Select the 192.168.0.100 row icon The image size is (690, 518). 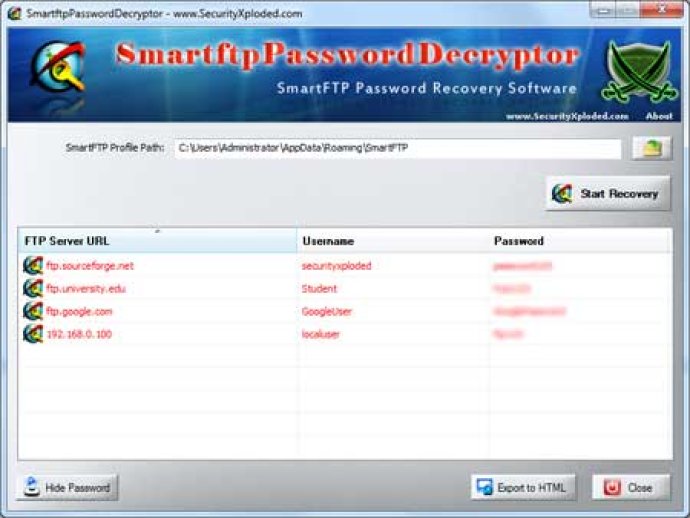point(33,334)
